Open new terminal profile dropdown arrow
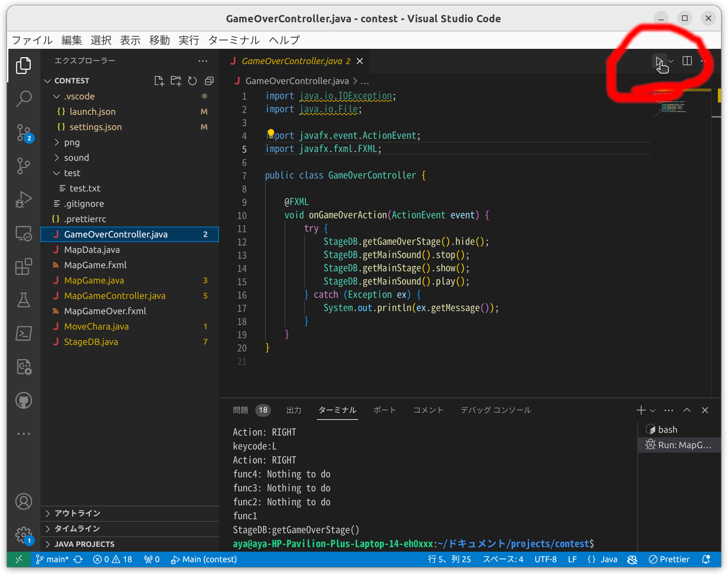 [653, 410]
